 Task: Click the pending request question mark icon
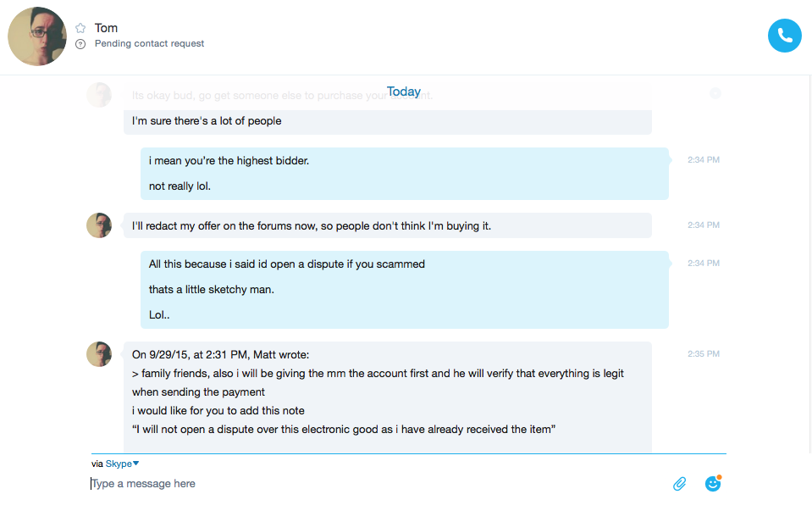click(80, 44)
